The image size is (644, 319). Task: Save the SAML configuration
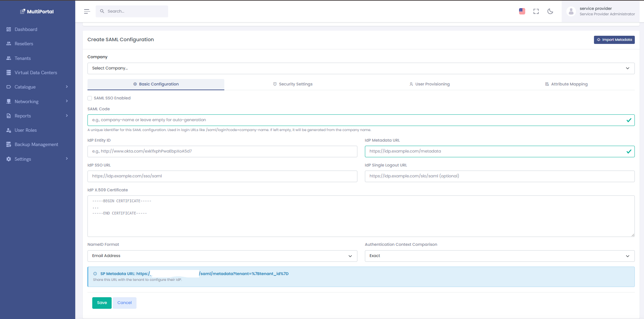[x=102, y=303]
